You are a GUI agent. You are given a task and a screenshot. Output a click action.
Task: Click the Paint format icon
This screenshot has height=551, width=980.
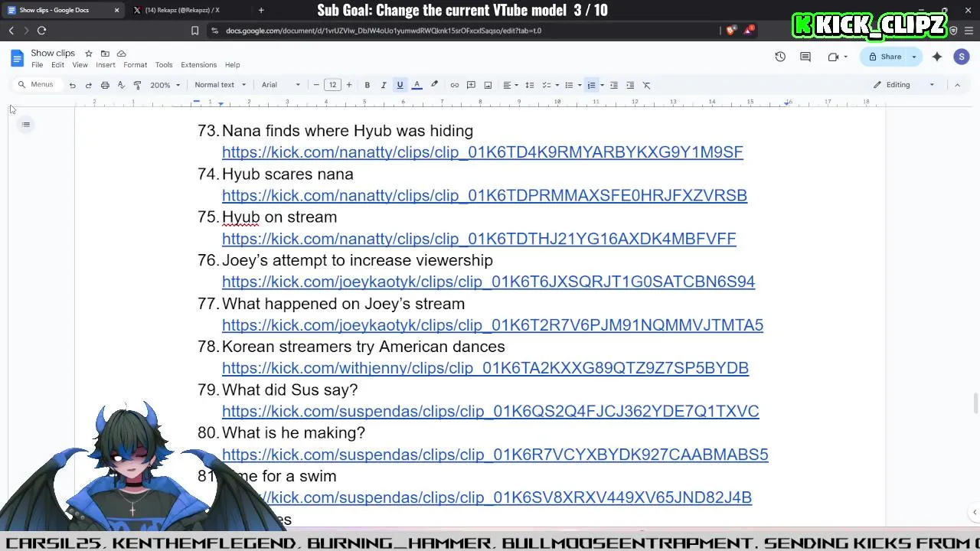tap(137, 85)
